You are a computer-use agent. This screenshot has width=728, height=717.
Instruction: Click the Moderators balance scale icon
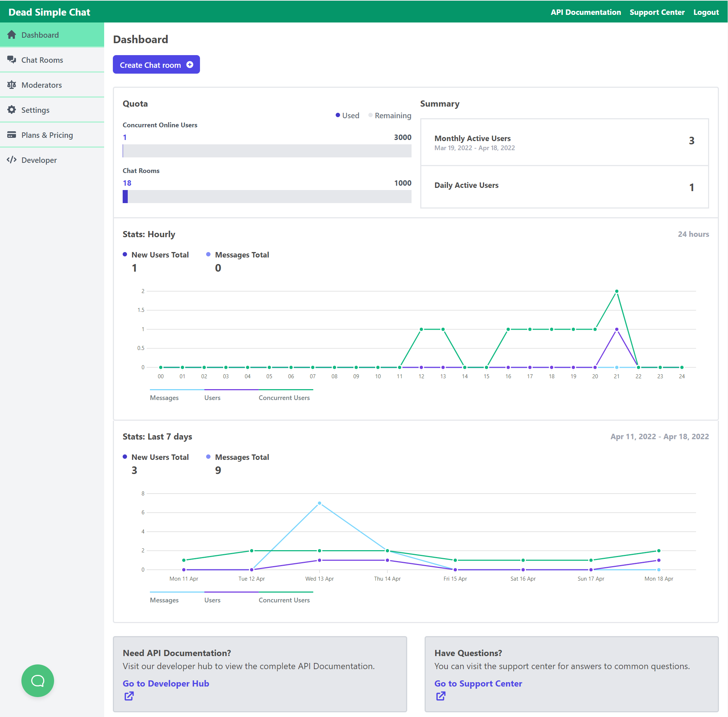(12, 85)
